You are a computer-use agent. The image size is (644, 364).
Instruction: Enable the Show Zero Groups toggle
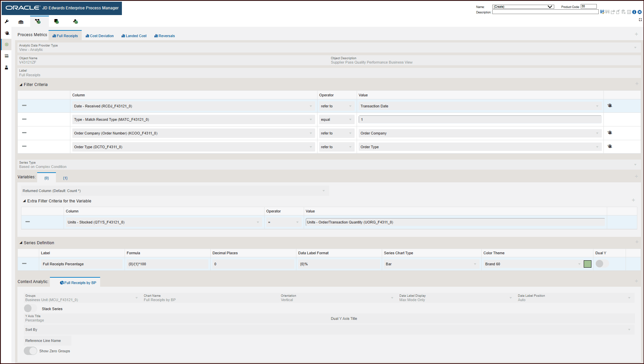[30, 351]
